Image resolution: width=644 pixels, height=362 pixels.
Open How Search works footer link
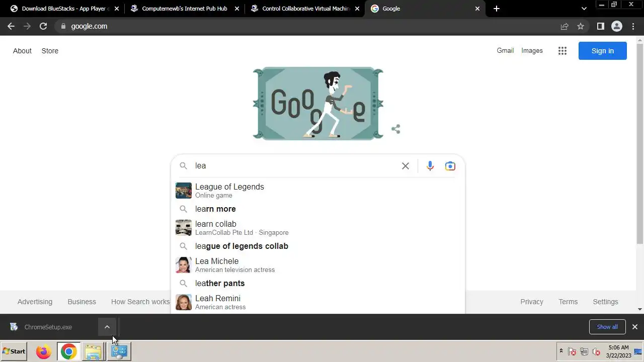[140, 302]
